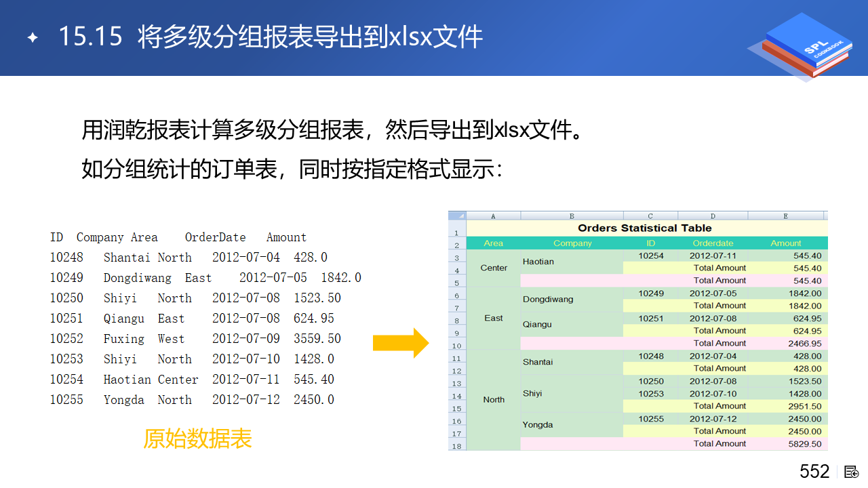
Task: Select column D header in the spreadsheet
Action: (x=713, y=216)
